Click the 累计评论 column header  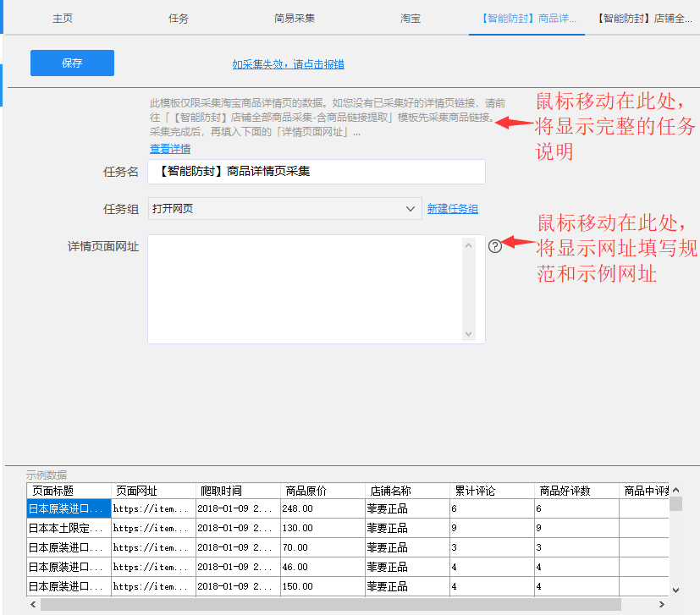coord(492,491)
